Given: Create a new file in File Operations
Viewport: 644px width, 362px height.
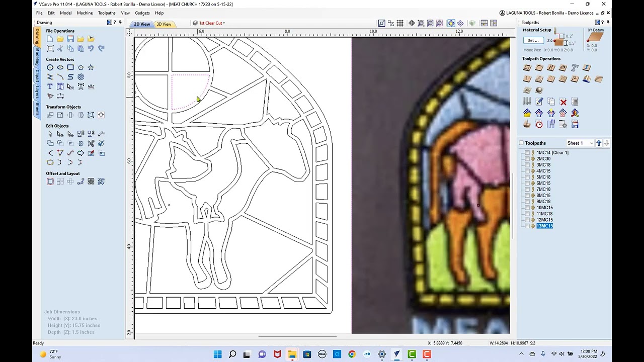Looking at the screenshot, I should coord(50,39).
